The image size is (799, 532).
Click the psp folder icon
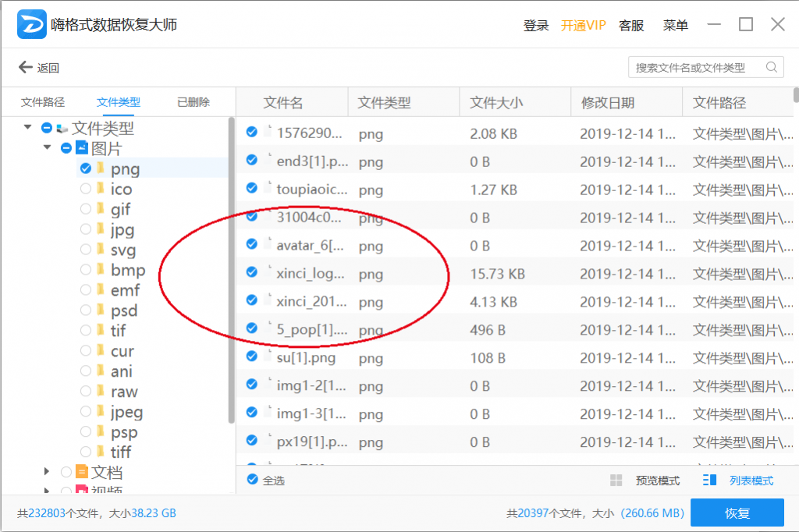point(101,431)
